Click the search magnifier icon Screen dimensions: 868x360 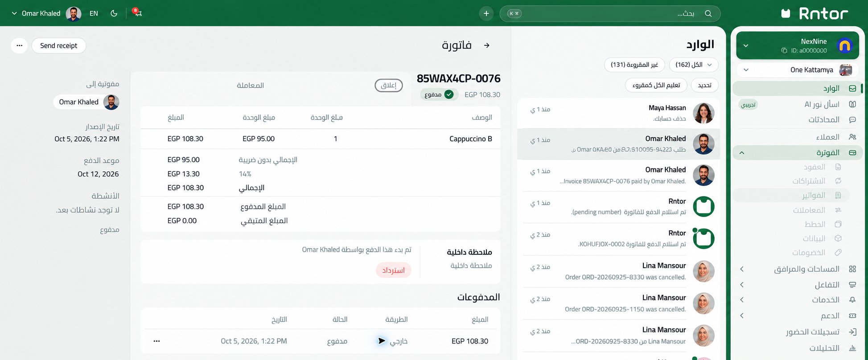[708, 13]
